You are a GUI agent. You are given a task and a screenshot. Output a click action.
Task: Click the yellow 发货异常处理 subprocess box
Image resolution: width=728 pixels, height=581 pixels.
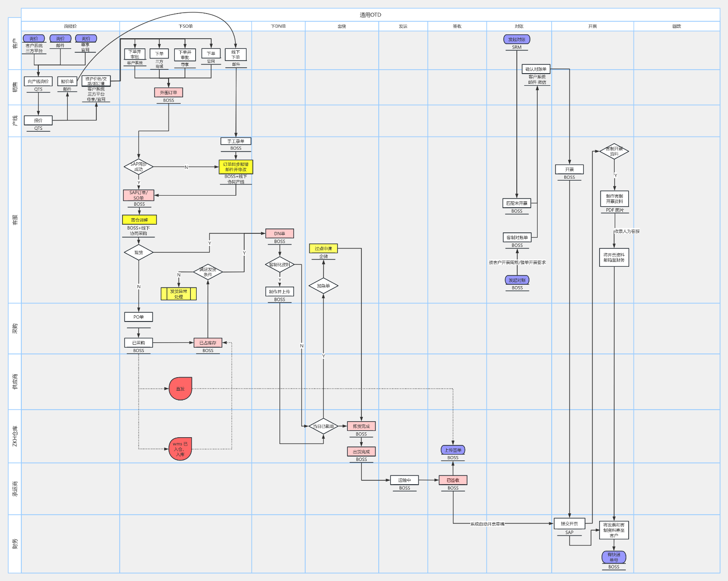point(179,293)
